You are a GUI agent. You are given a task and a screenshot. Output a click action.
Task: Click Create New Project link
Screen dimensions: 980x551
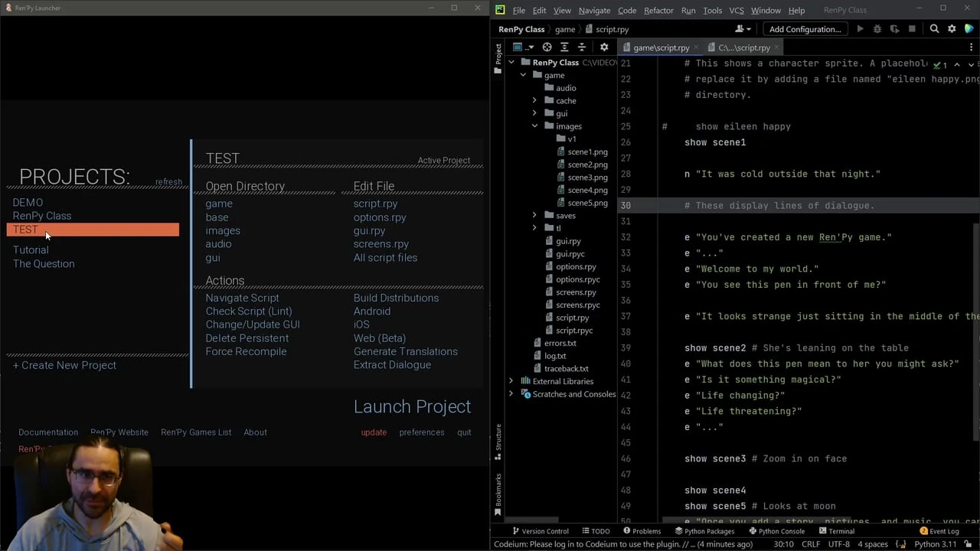64,365
